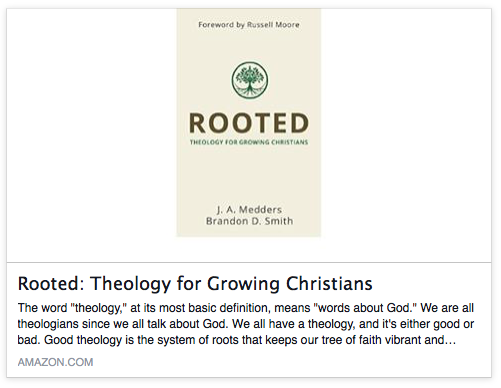
Task: Click the green tree logo on cover
Action: (x=250, y=80)
